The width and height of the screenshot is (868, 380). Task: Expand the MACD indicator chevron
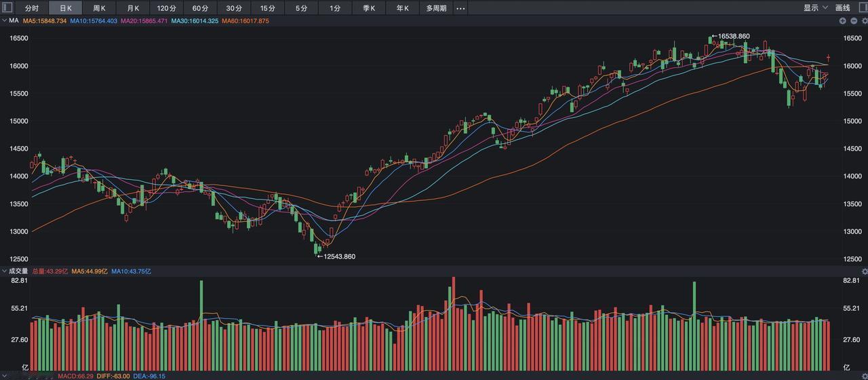point(4,376)
